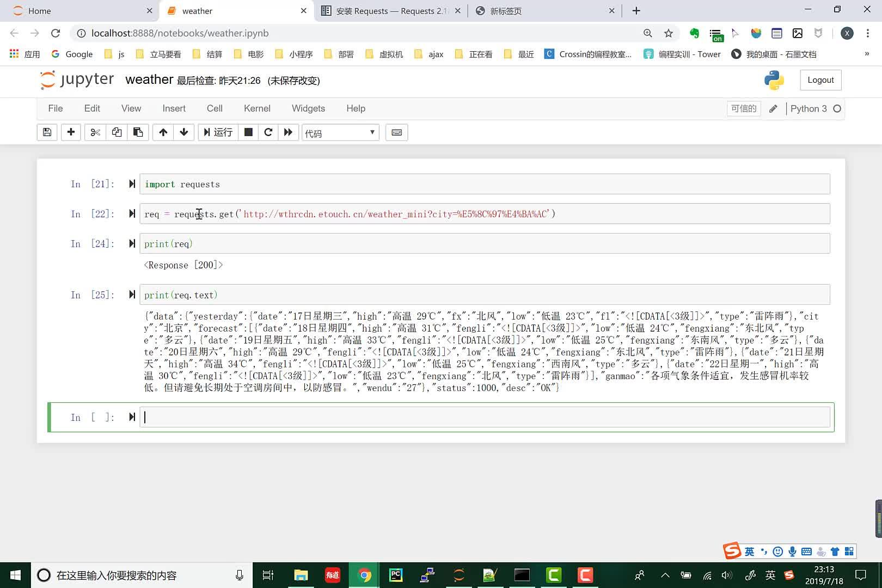Click the address bar URL
Viewport: 882px width, 588px height.
pyautogui.click(x=180, y=33)
